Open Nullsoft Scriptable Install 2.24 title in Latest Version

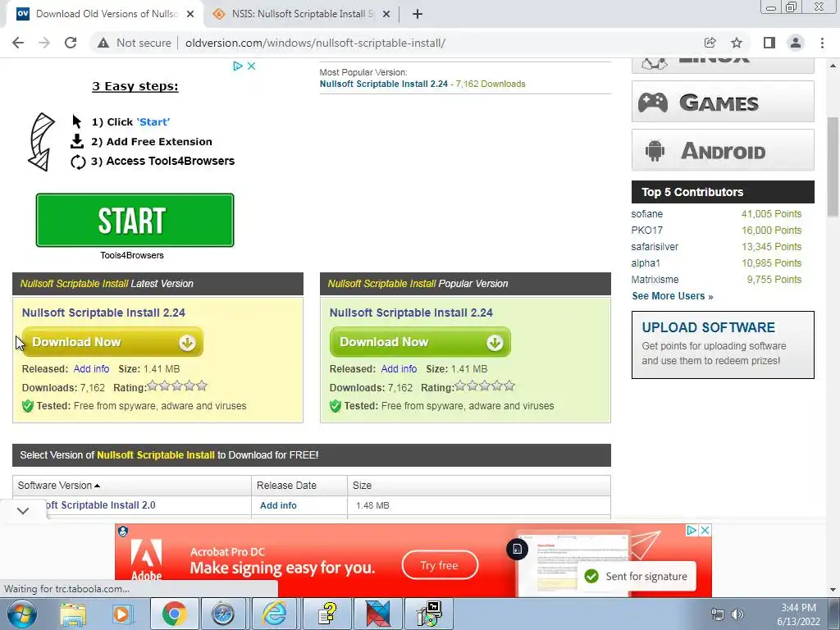[x=103, y=313]
